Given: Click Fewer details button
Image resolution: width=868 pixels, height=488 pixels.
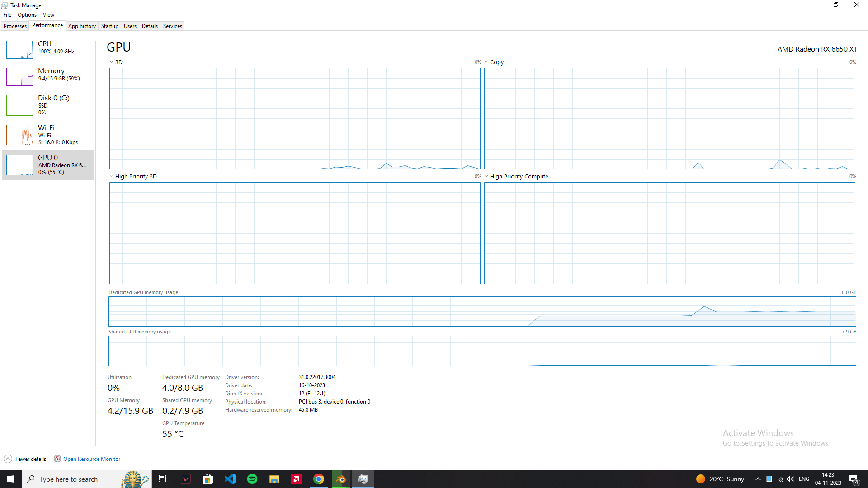Looking at the screenshot, I should (x=25, y=459).
